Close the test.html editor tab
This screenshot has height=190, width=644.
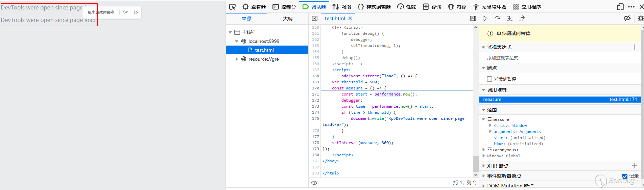point(350,19)
